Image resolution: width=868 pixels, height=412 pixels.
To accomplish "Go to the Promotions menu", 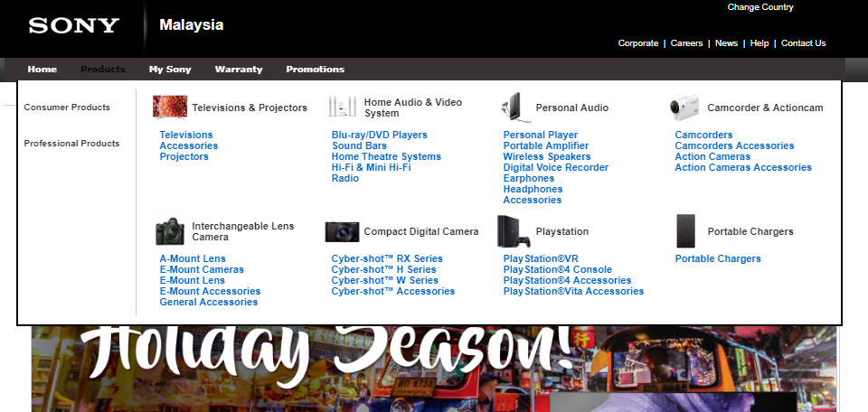I will click(315, 70).
